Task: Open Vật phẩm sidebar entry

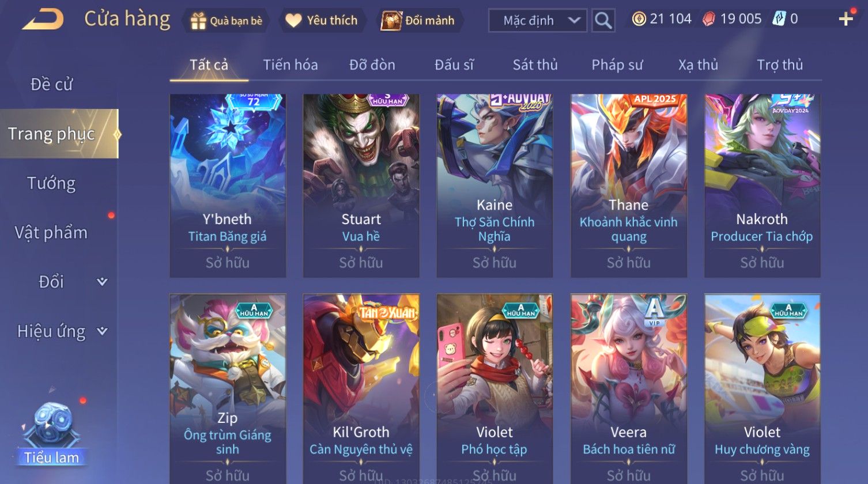Action: point(51,232)
